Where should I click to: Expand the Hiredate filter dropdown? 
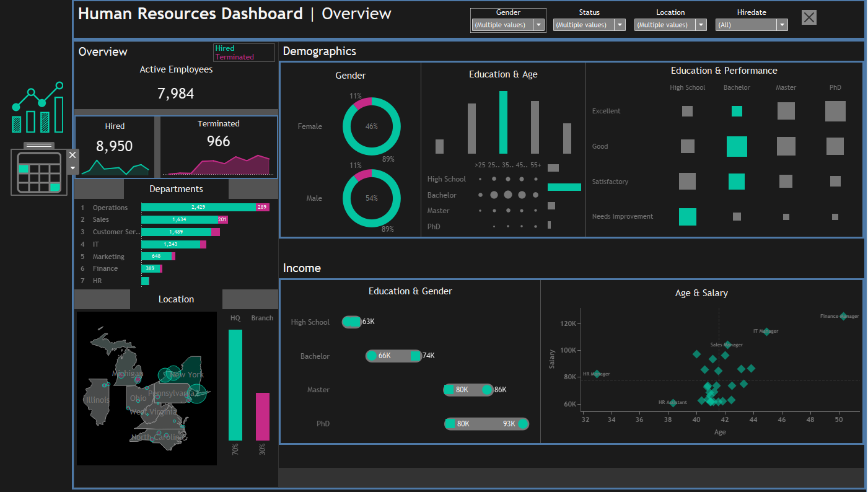click(782, 25)
